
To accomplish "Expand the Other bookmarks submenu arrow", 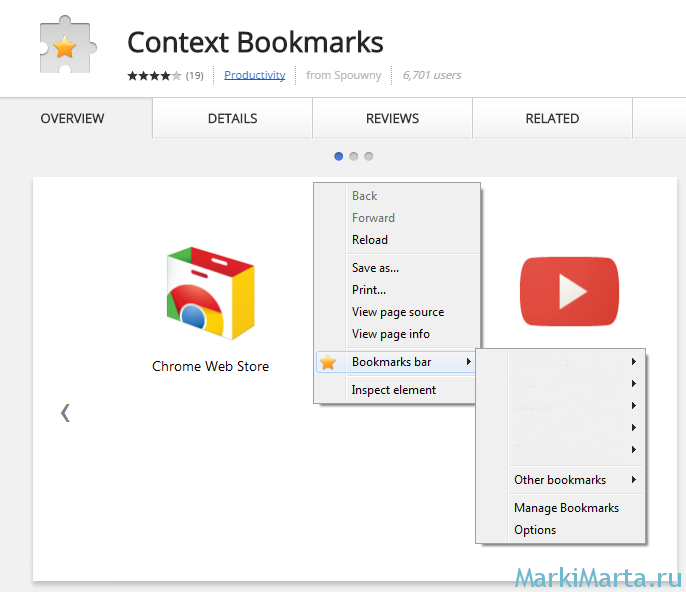I will coord(634,480).
